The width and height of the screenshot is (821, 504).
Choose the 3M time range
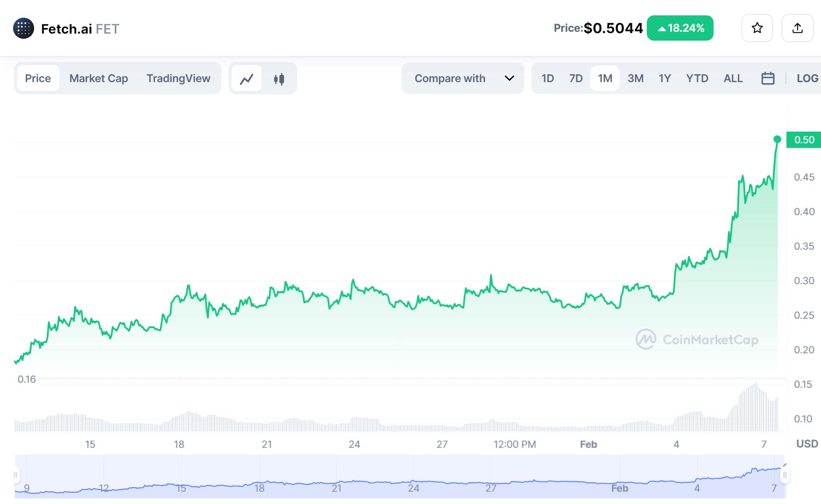point(636,78)
